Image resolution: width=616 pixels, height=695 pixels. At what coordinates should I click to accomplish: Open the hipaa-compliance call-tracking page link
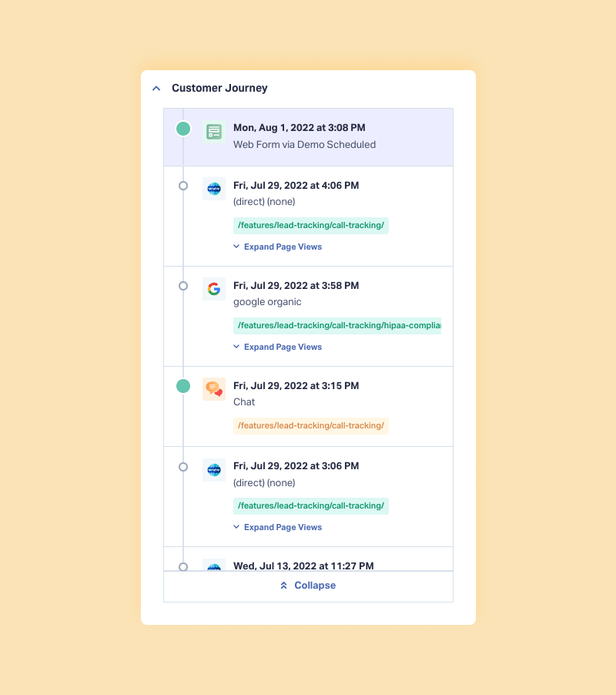point(337,326)
